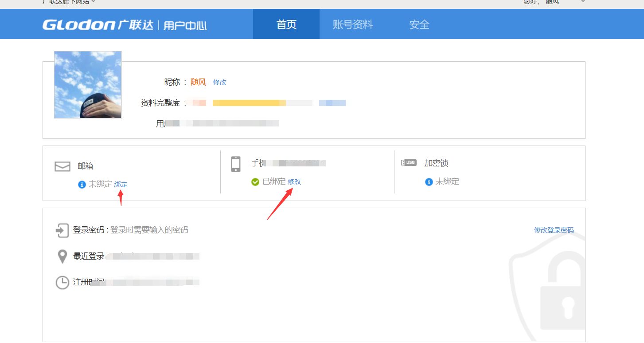Click the info icon next to 邮箱 未绑定
The image size is (644, 343).
click(x=81, y=185)
